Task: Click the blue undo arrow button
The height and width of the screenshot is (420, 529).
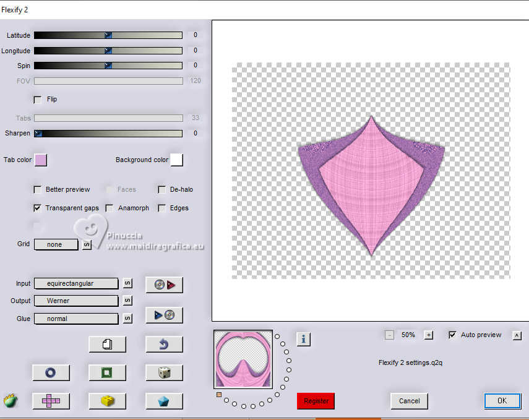Action: [x=165, y=345]
